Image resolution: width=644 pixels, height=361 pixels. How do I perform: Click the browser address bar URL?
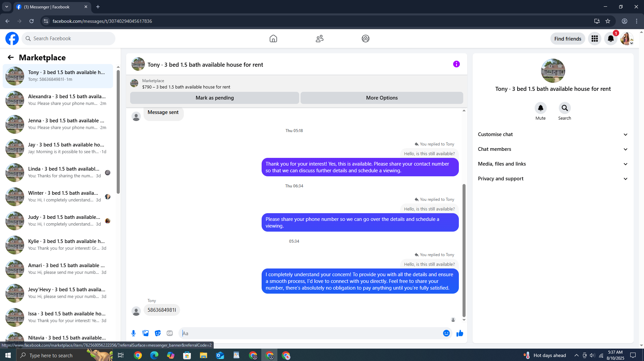coord(102,21)
